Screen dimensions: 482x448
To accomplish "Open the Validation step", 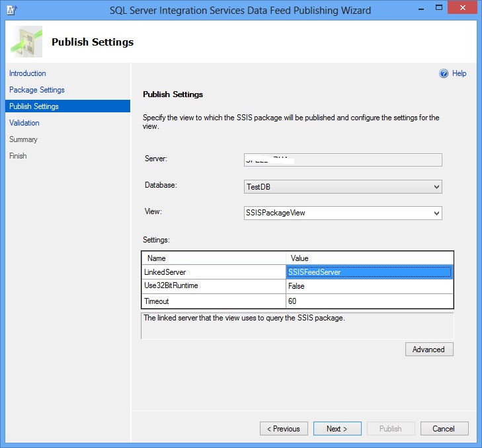I will pos(24,123).
